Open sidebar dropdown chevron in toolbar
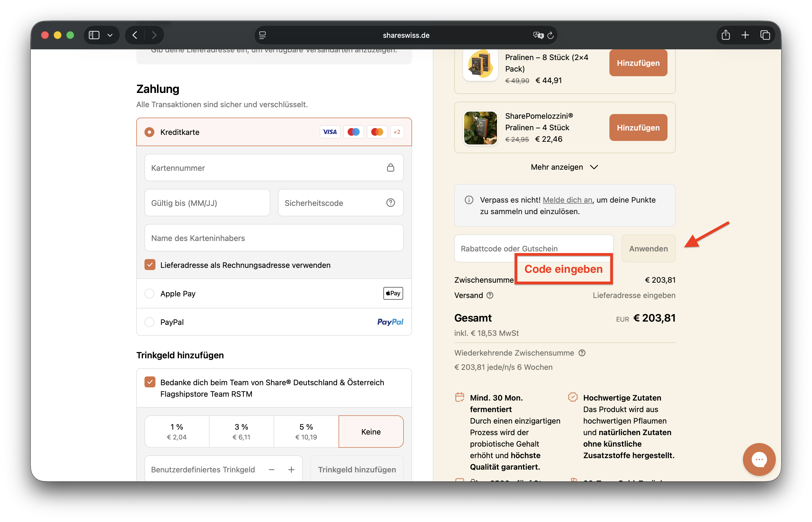The width and height of the screenshot is (812, 522). coord(110,35)
